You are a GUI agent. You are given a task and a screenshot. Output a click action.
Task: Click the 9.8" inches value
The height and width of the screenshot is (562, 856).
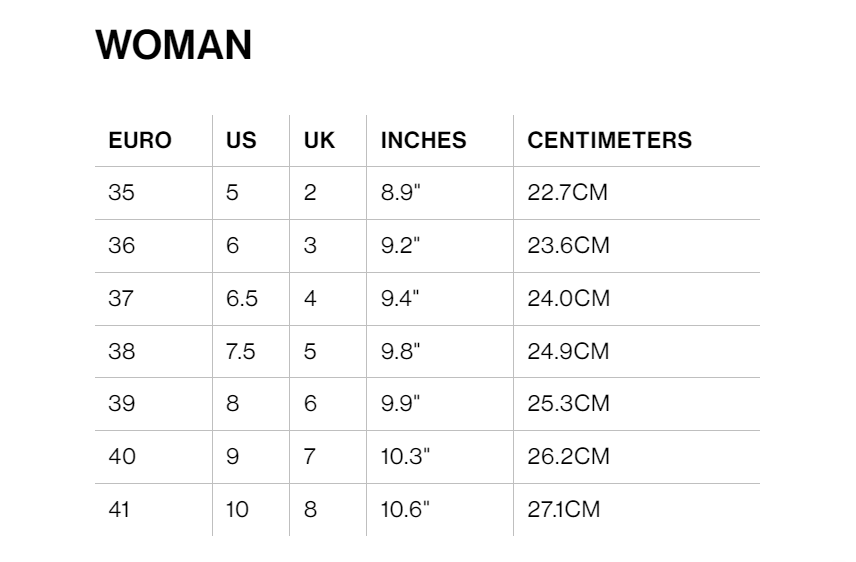click(x=401, y=351)
